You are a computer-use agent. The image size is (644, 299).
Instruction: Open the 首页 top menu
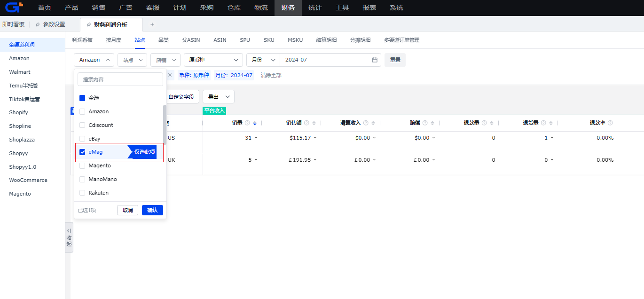(45, 8)
